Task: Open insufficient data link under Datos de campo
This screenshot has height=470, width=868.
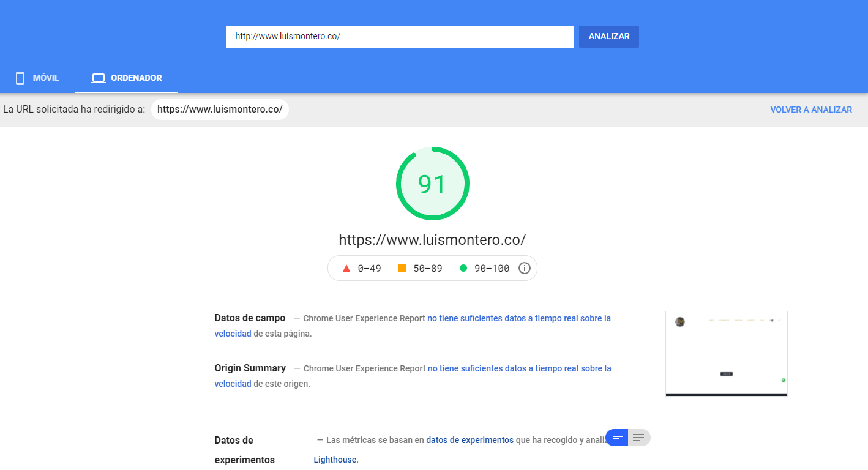Action: 413,326
